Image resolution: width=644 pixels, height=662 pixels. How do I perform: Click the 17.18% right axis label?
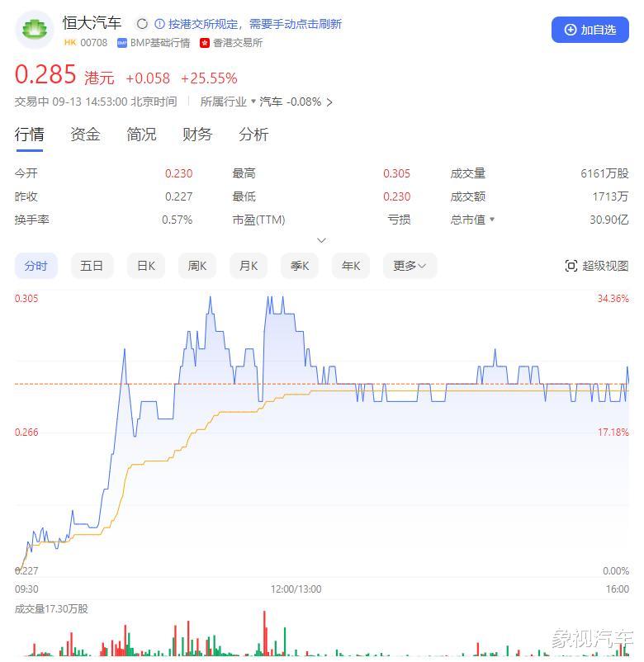pos(613,432)
